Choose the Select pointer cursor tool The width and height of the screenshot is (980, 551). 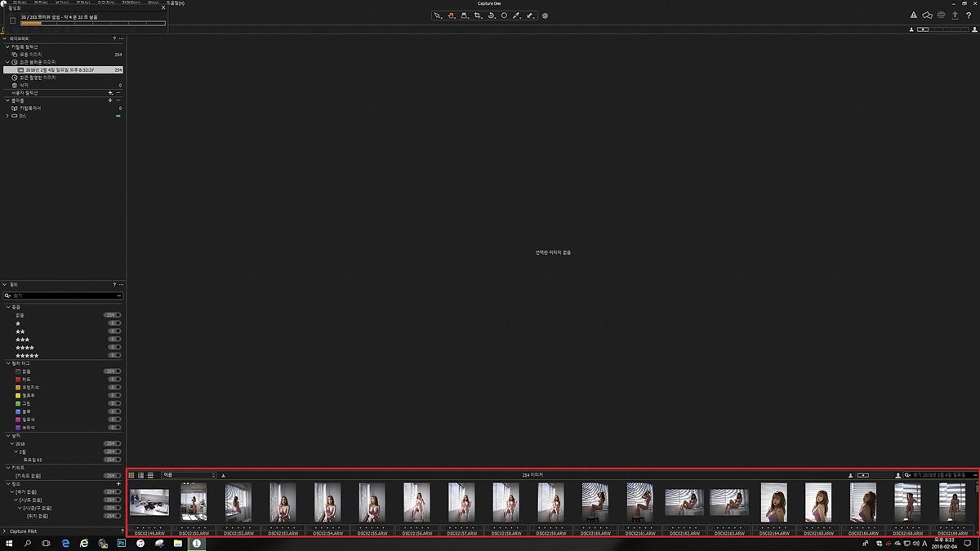click(438, 16)
